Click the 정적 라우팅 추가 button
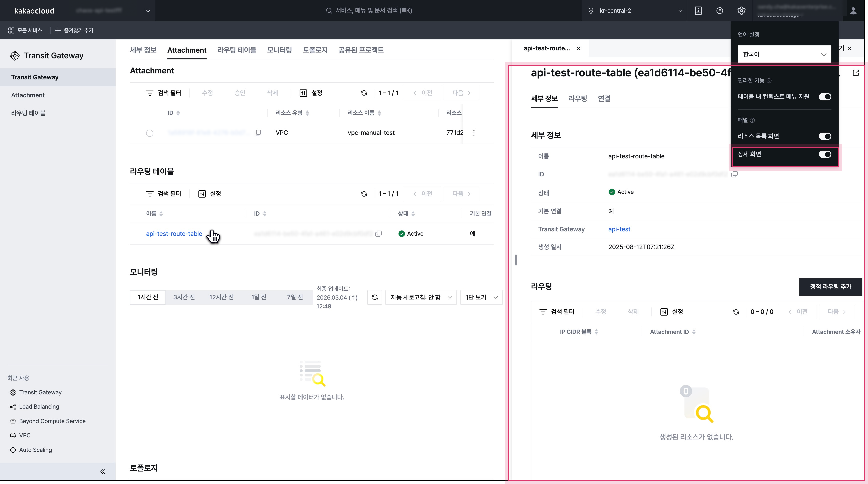868x484 pixels. click(x=830, y=287)
